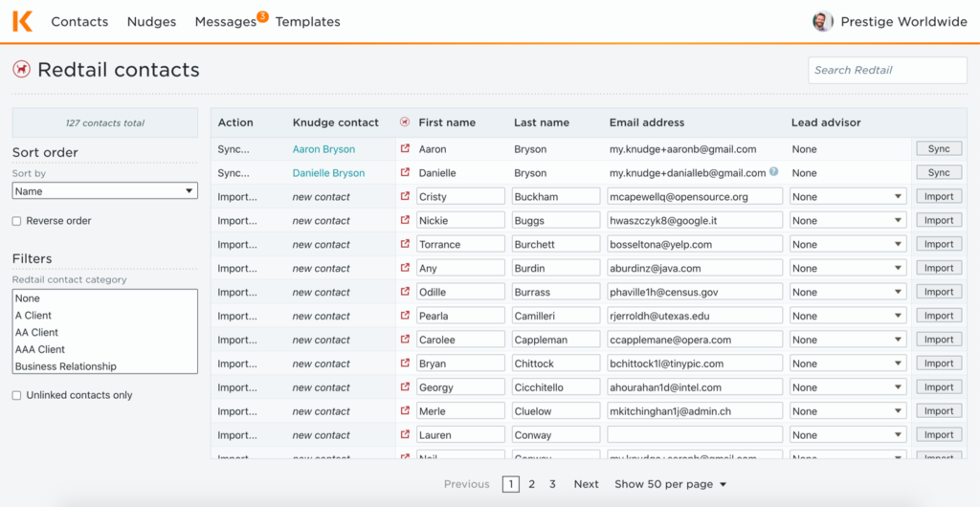Open the Sort by Name dropdown
Viewport: 980px width, 507px height.
pos(105,191)
